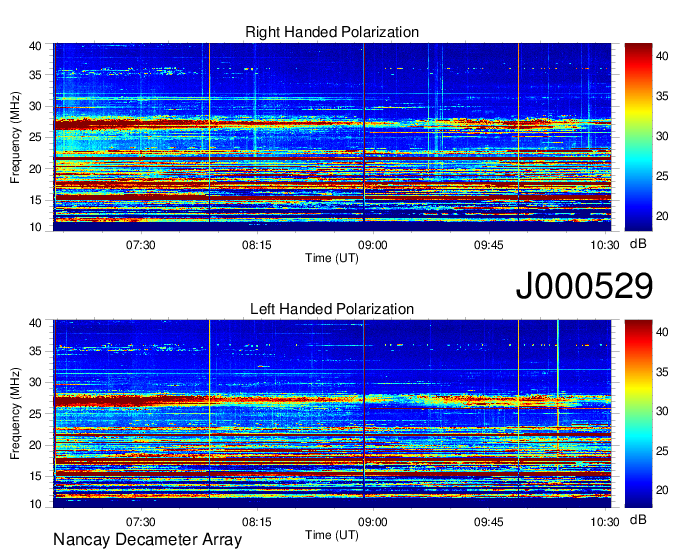
Task: Click the Right Handed spectrogram image
Action: [332, 137]
